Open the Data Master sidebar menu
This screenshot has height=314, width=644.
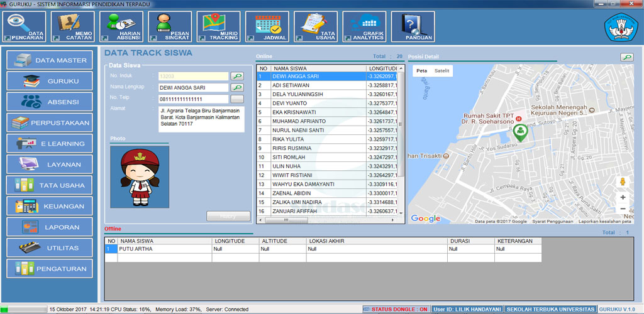tap(50, 60)
